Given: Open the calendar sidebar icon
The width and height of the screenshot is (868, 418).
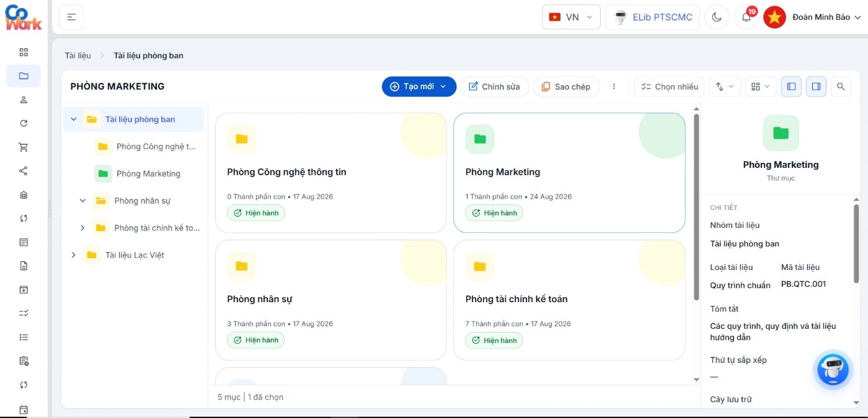Looking at the screenshot, I should click(24, 409).
